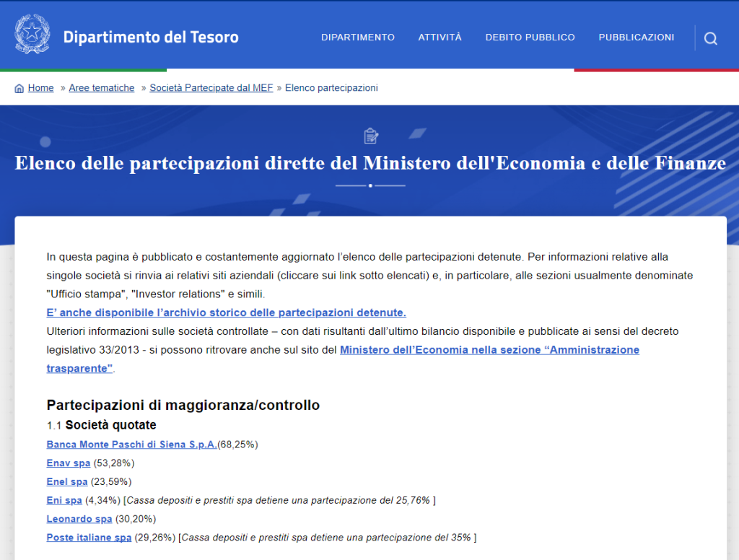Click the Dipartimento del Tesoro site title
Image resolution: width=739 pixels, height=560 pixels.
(x=151, y=38)
